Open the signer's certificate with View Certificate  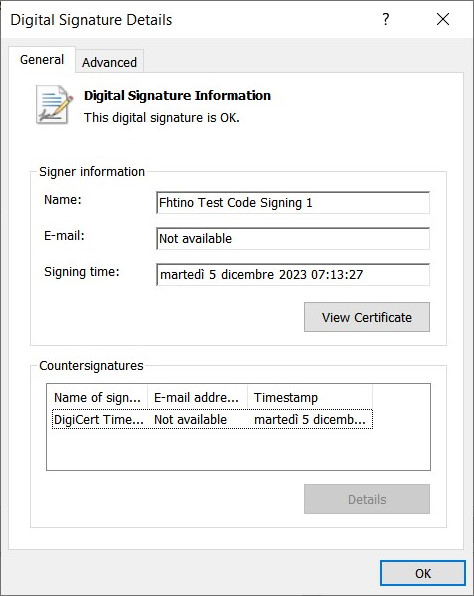367,317
